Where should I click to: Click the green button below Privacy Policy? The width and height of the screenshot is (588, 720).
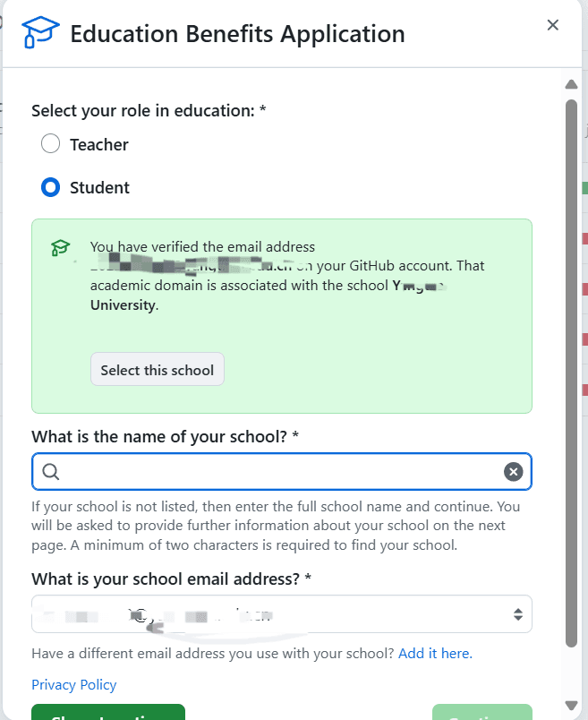pyautogui.click(x=107, y=713)
